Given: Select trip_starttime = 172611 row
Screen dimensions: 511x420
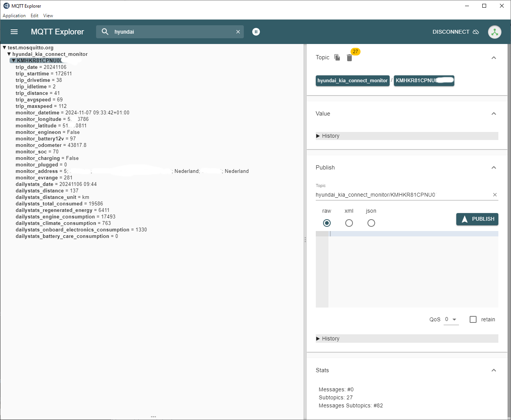Looking at the screenshot, I should pos(44,74).
